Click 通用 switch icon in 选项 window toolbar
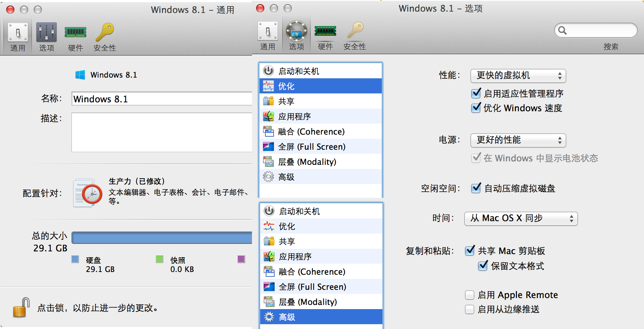The width and height of the screenshot is (644, 329). [x=268, y=31]
